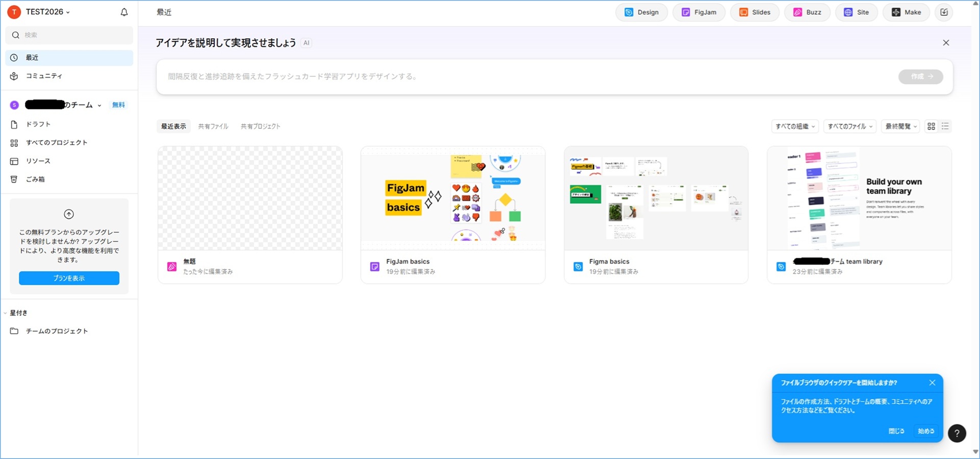
Task: Click the FigJam basics file name
Action: 408,262
